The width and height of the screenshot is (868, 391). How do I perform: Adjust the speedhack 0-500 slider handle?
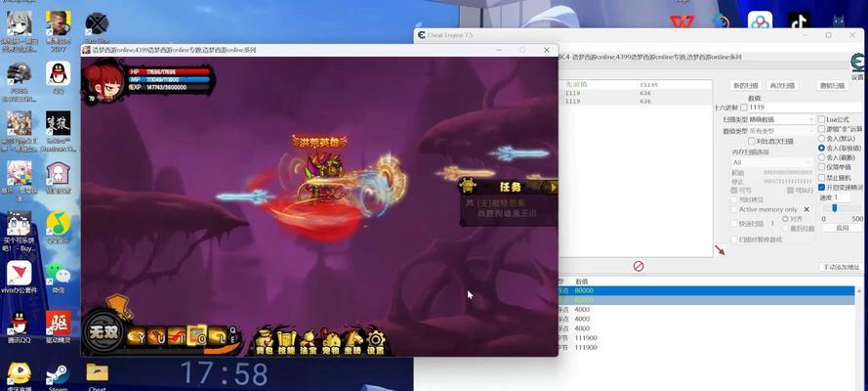[x=834, y=208]
